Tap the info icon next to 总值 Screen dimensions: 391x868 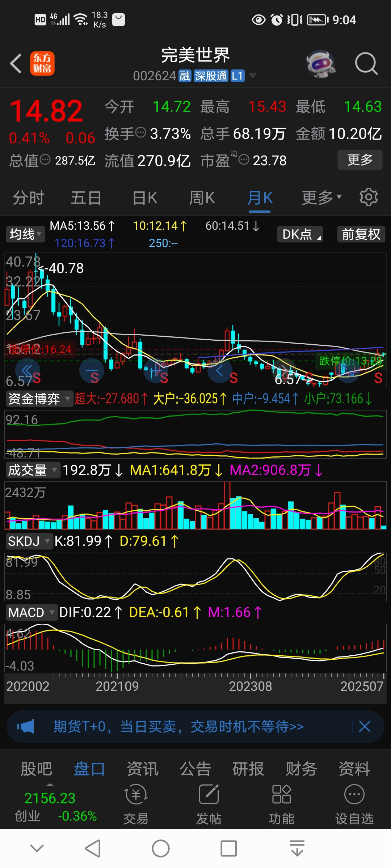coord(45,159)
